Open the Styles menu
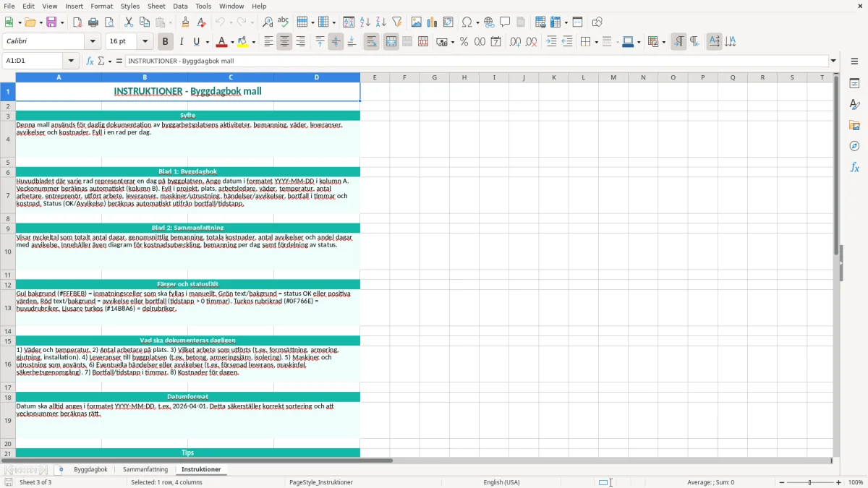868x488 pixels. coord(130,6)
